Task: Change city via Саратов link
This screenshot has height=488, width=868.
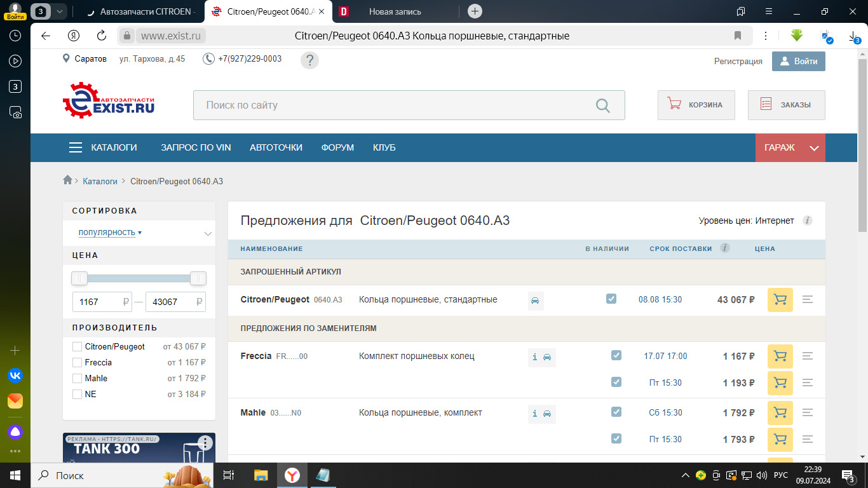Action: [x=91, y=58]
